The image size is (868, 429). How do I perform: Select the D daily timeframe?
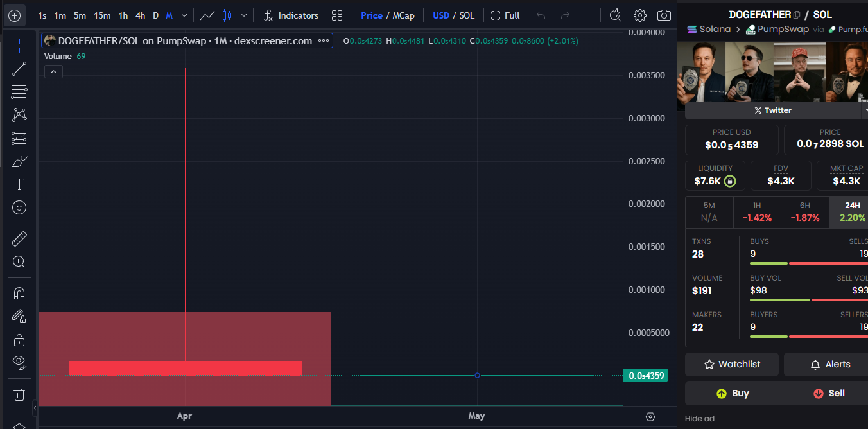pos(155,15)
